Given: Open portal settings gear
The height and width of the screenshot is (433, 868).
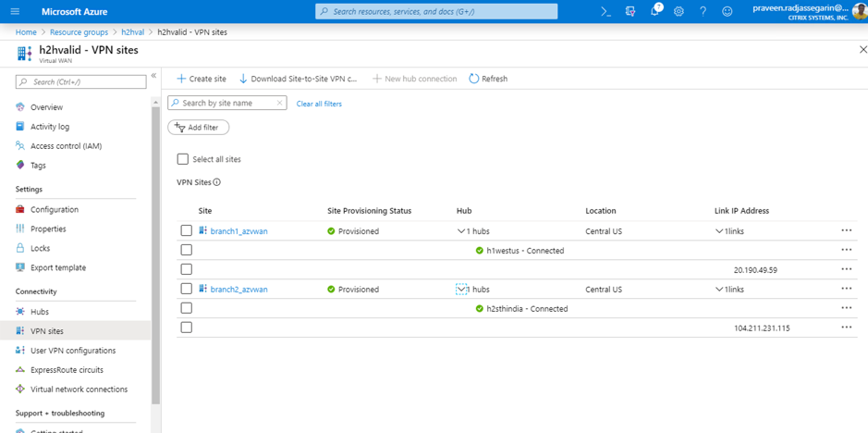Looking at the screenshot, I should (679, 11).
